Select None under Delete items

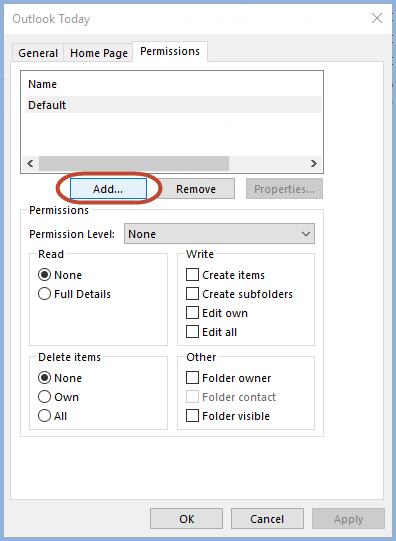click(44, 378)
